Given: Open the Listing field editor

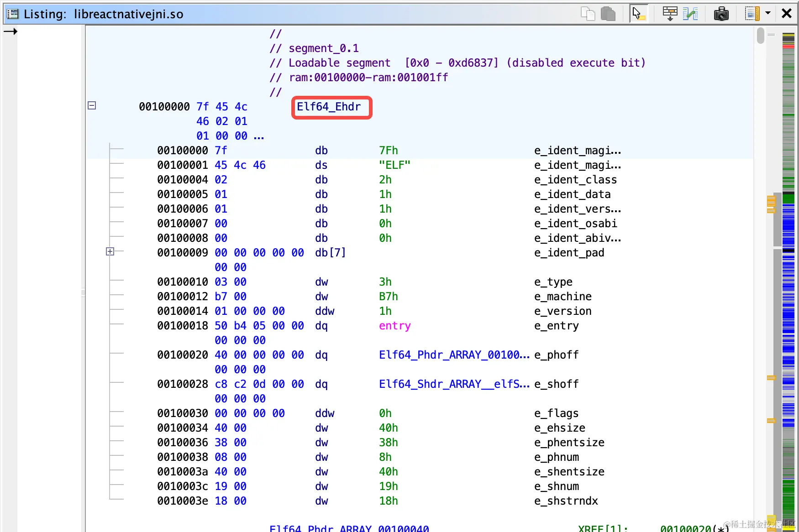Looking at the screenshot, I should point(670,14).
